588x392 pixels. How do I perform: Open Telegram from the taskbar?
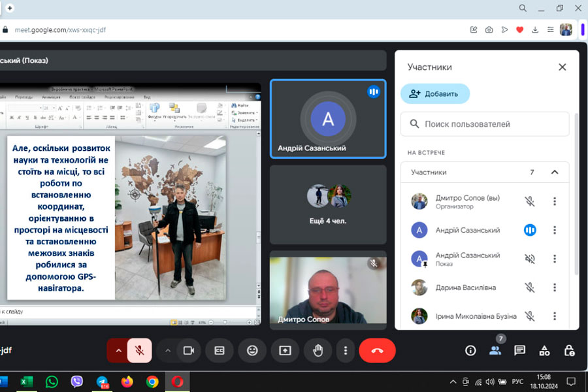click(102, 382)
